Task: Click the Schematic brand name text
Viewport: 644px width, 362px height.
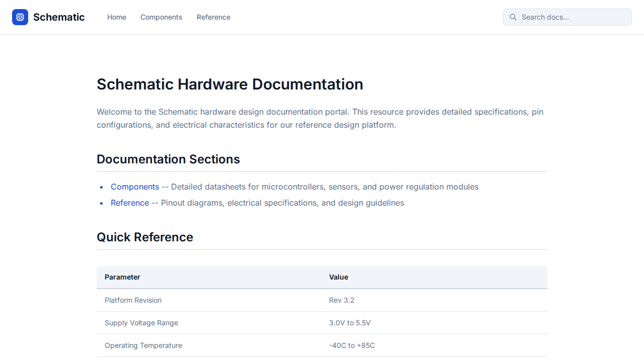Action: point(59,17)
